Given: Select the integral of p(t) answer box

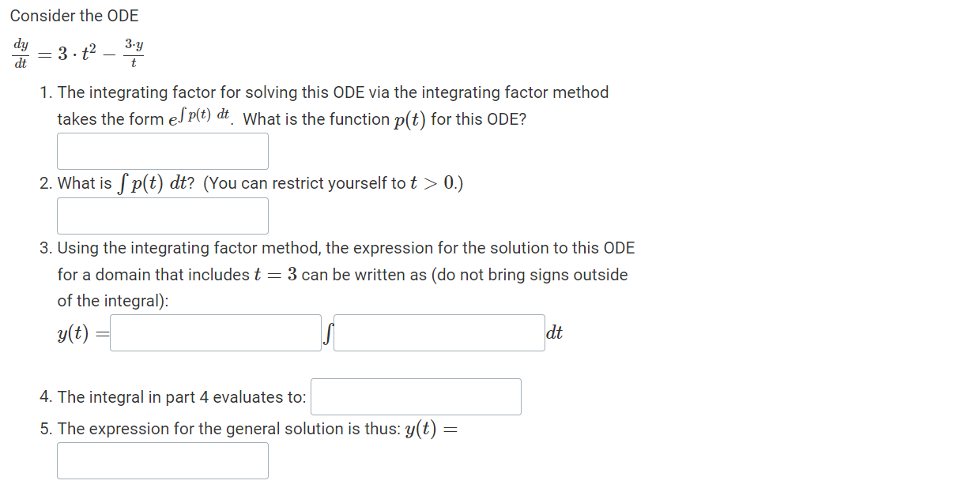Looking at the screenshot, I should (162, 216).
